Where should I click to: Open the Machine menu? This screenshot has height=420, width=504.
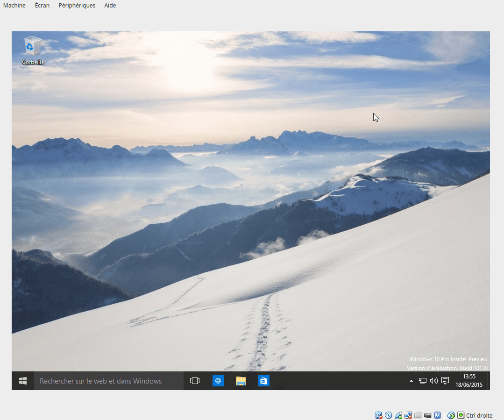click(x=14, y=6)
